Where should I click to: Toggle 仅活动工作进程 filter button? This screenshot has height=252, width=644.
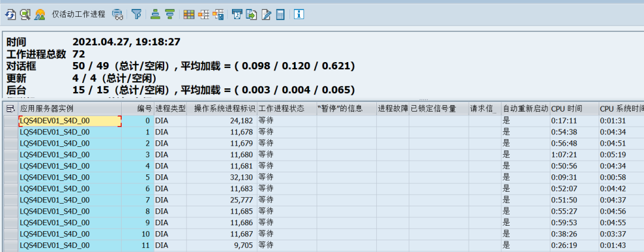click(79, 14)
